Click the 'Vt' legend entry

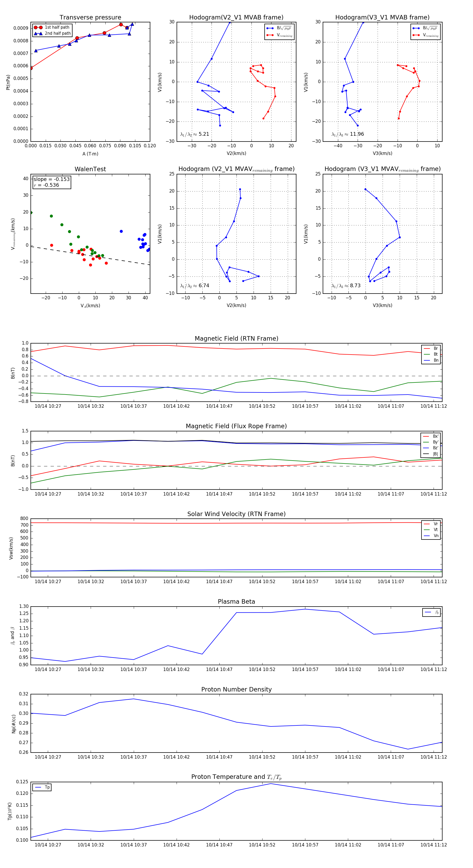click(x=431, y=530)
